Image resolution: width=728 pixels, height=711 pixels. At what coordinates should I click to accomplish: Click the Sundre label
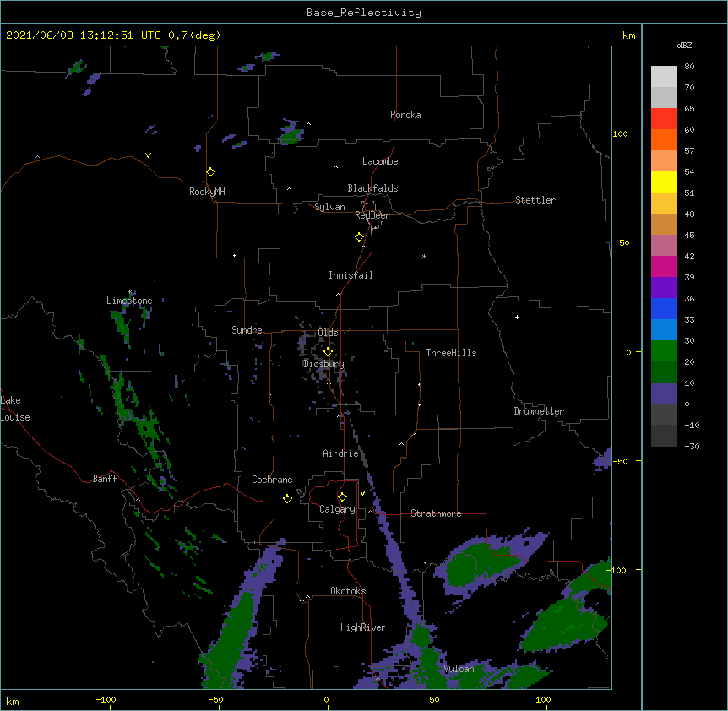pyautogui.click(x=247, y=330)
